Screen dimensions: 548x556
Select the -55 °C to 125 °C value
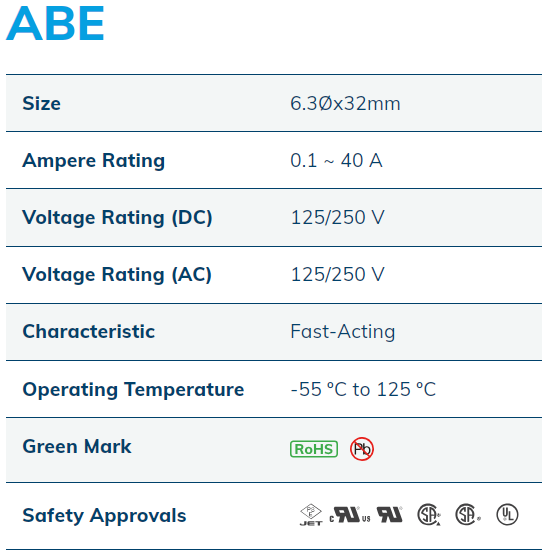(x=363, y=389)
